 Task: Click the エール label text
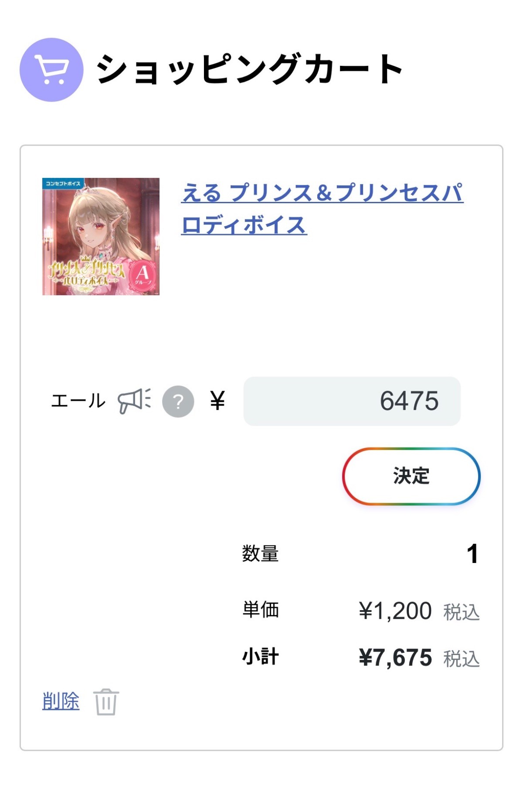coord(78,401)
